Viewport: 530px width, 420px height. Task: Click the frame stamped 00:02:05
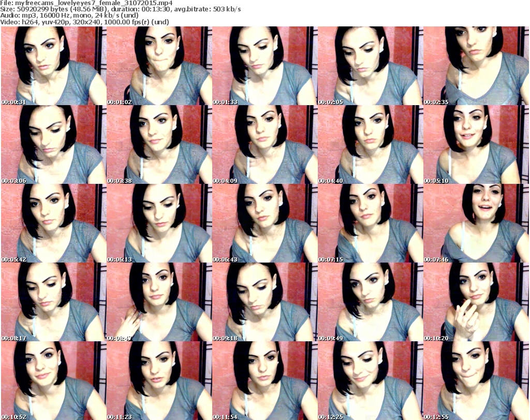pyautogui.click(x=370, y=66)
